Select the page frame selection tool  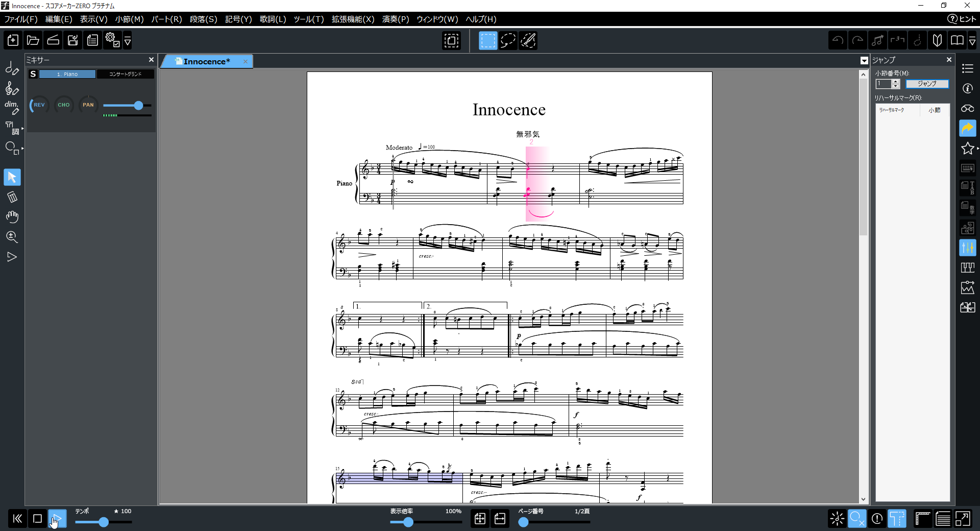(452, 40)
